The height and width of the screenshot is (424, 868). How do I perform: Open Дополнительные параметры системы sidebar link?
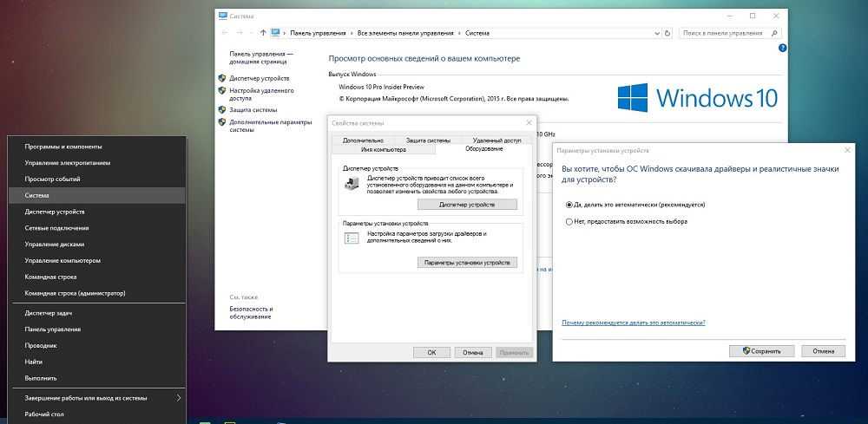271,126
